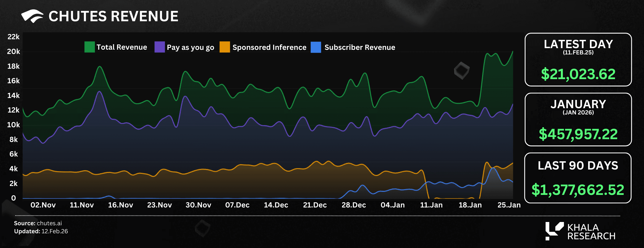
Task: Toggle the Total Revenue legend label
Action: tap(122, 47)
